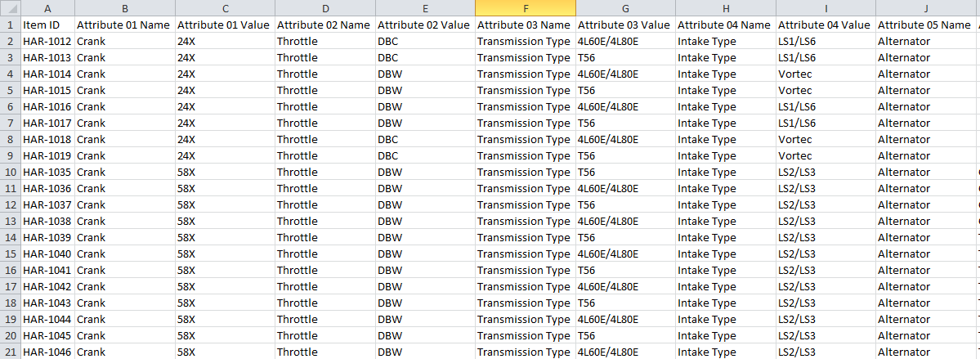Select column C header

225,7
